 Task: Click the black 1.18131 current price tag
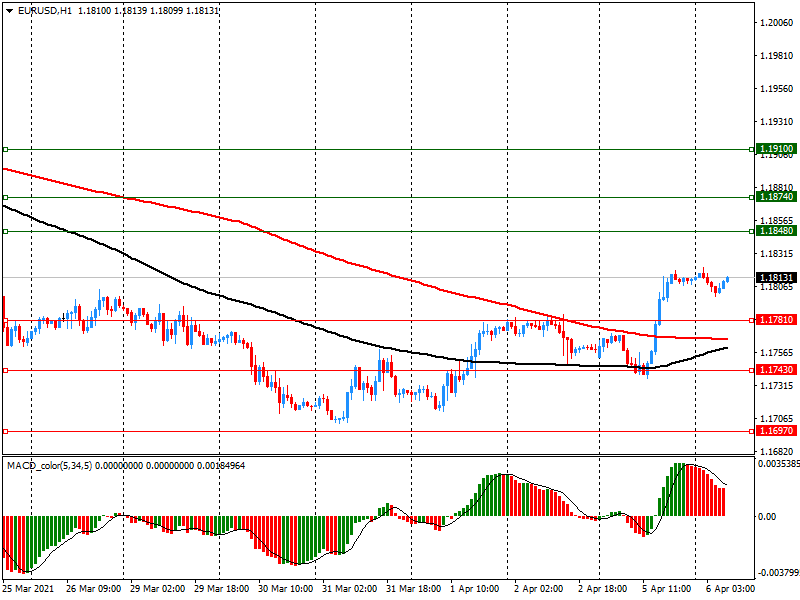775,277
